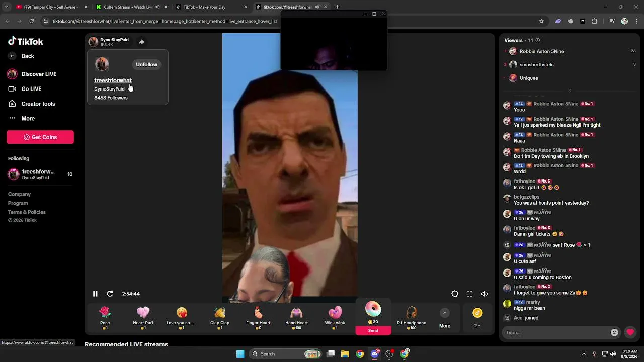Select the Hand Heart gift

[296, 318]
